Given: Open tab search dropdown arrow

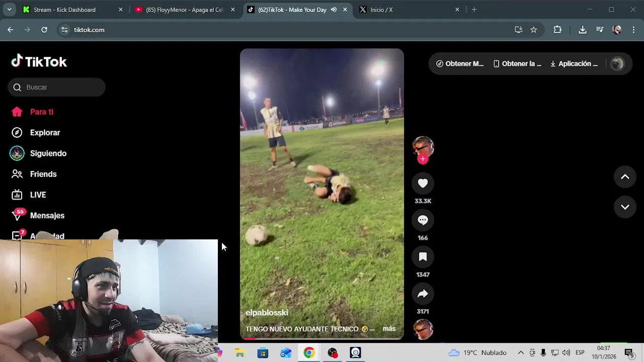Looking at the screenshot, I should coord(9,10).
